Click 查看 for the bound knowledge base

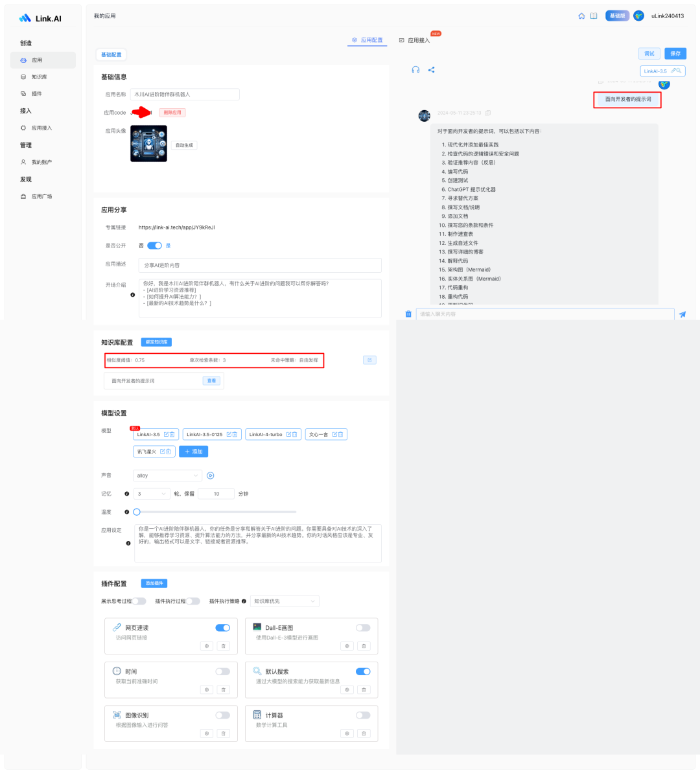(211, 380)
